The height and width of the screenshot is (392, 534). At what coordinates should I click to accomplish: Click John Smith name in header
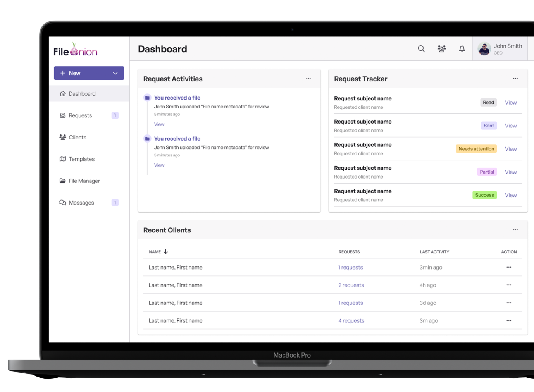click(x=508, y=46)
